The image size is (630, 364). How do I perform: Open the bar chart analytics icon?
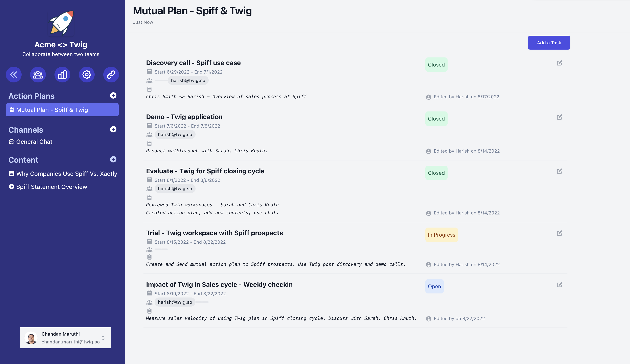62,74
